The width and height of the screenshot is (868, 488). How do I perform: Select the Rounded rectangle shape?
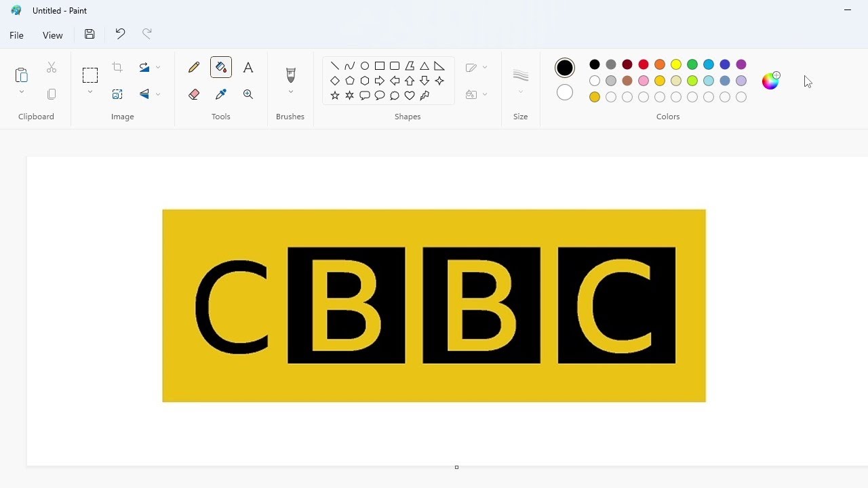tap(395, 66)
